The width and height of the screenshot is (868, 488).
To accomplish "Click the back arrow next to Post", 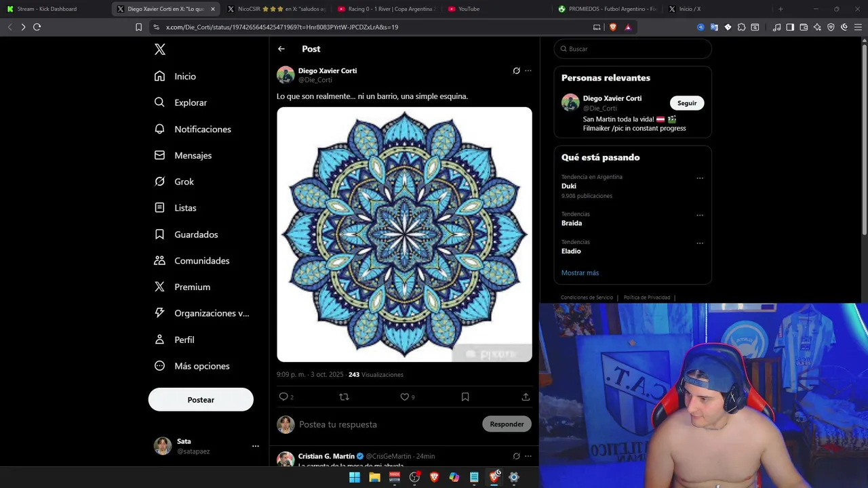I will [x=281, y=49].
